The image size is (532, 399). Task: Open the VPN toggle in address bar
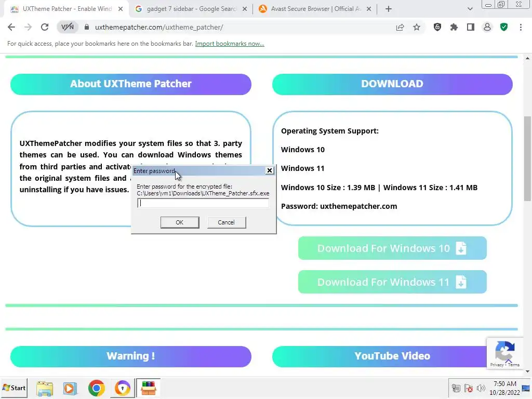tap(67, 27)
